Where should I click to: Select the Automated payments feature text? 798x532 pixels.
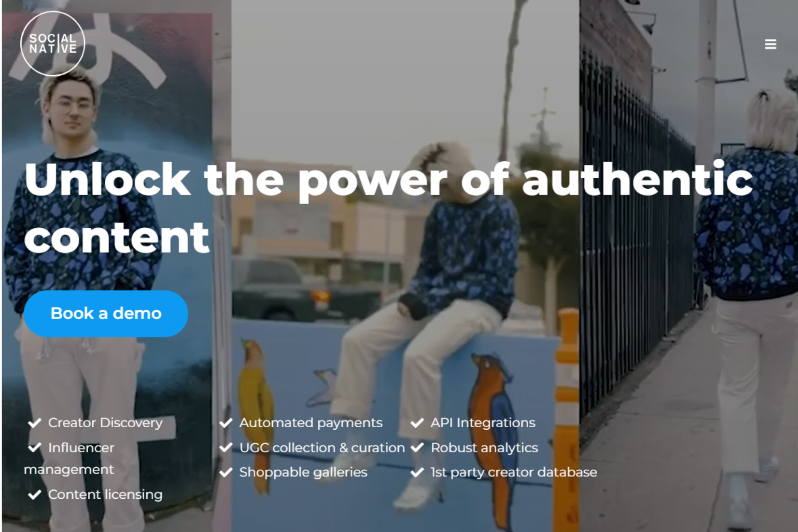coord(311,423)
